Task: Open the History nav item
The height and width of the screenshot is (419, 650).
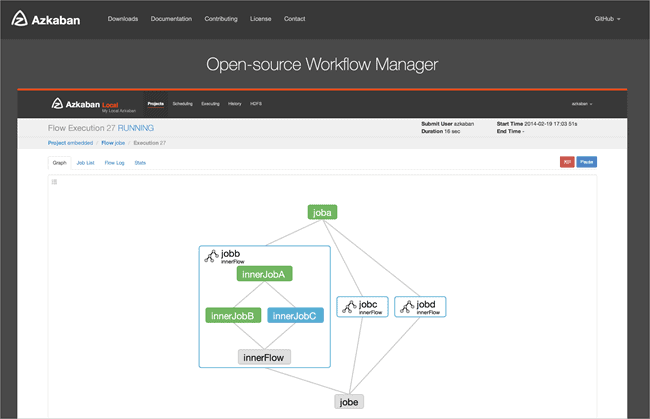Action: tap(235, 104)
